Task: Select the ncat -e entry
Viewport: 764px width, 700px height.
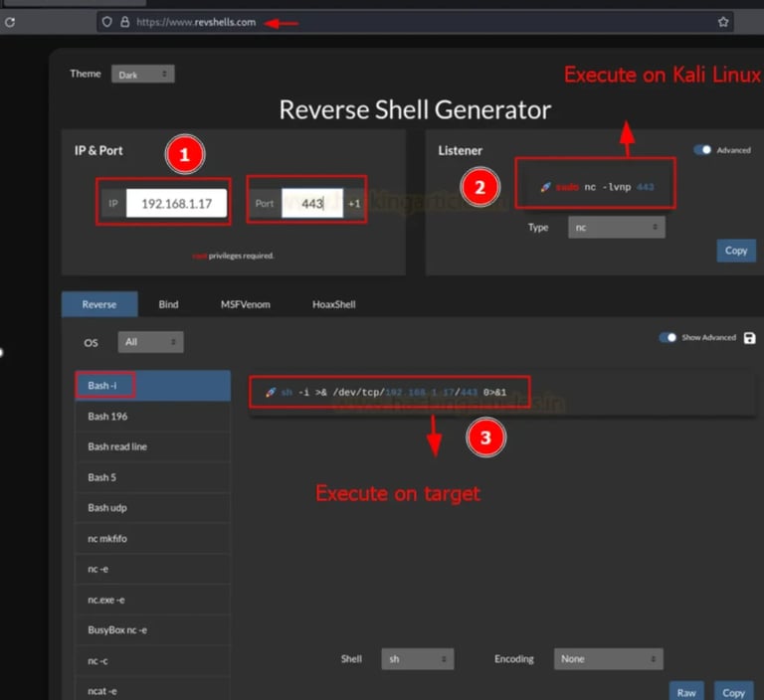Action: click(152, 691)
